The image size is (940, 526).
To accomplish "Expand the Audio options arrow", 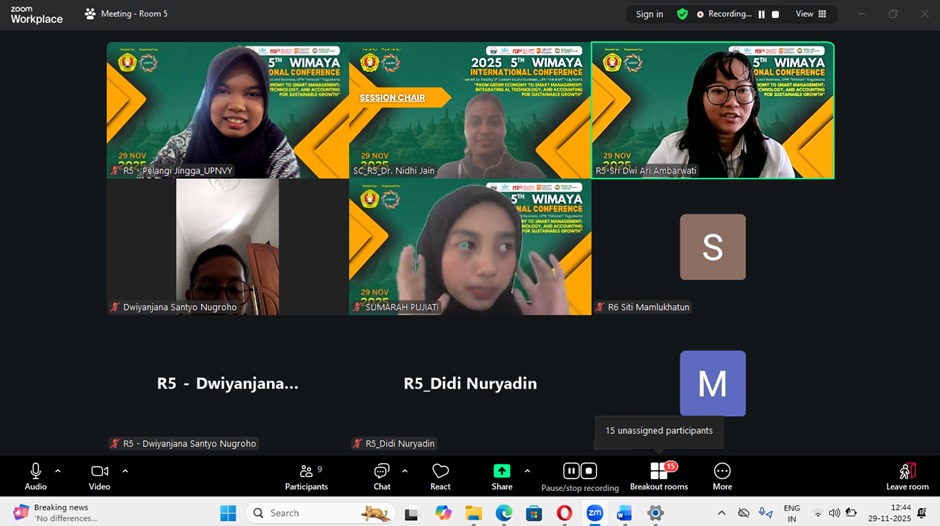I will point(58,470).
